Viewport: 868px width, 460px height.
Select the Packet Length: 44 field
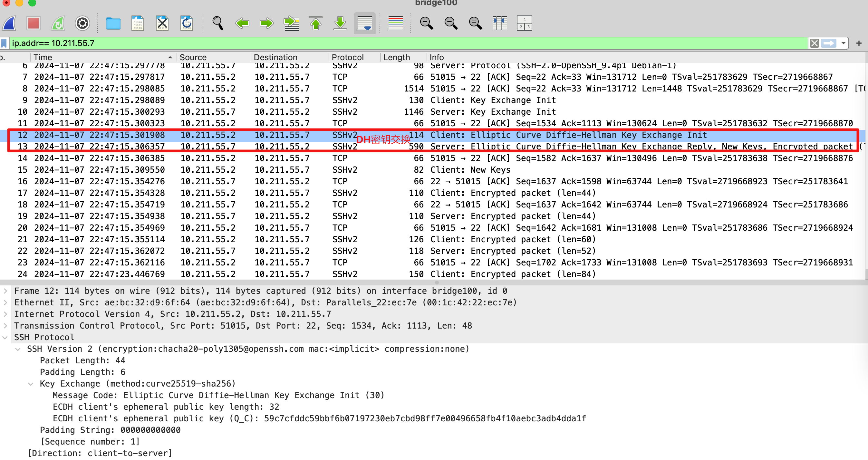tap(82, 360)
